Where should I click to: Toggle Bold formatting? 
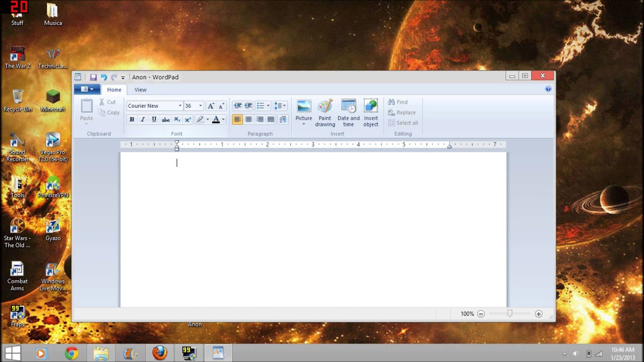[x=132, y=120]
